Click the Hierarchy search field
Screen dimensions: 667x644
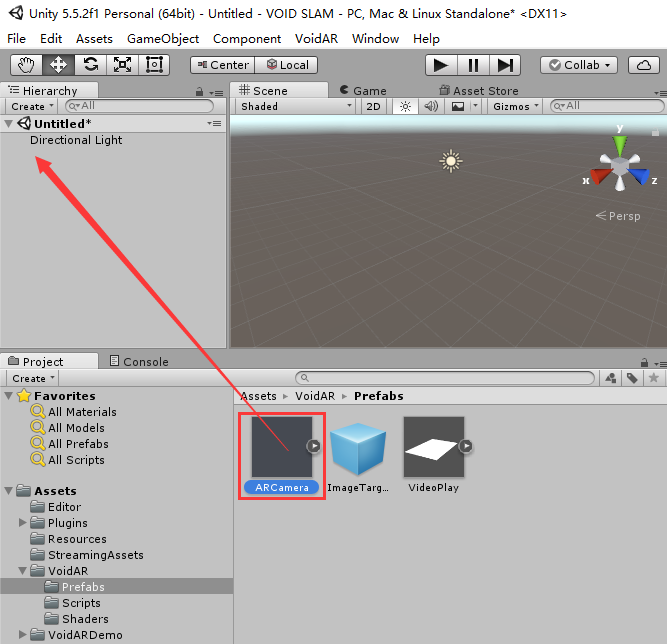coord(139,106)
